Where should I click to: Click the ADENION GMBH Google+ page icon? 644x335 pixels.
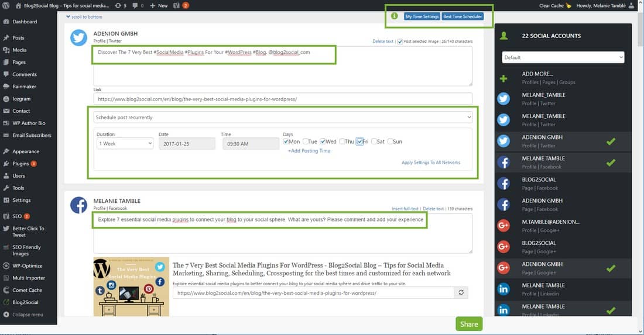pos(503,268)
